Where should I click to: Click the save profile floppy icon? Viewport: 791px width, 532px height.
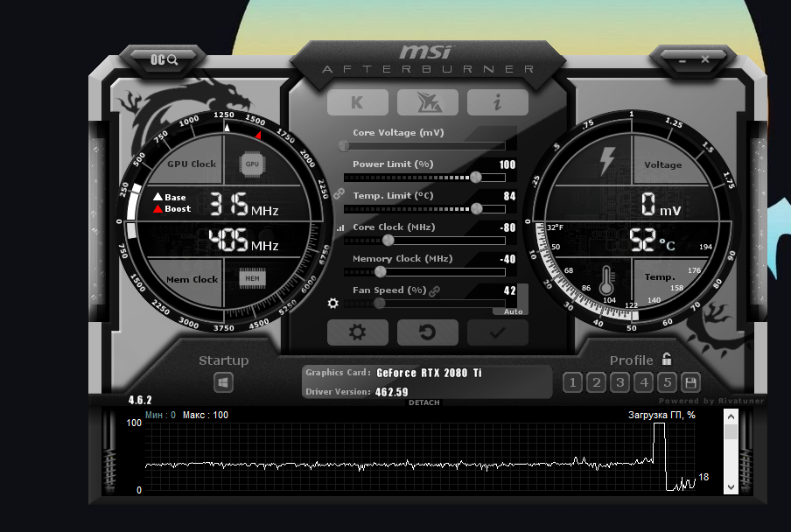[x=691, y=382]
